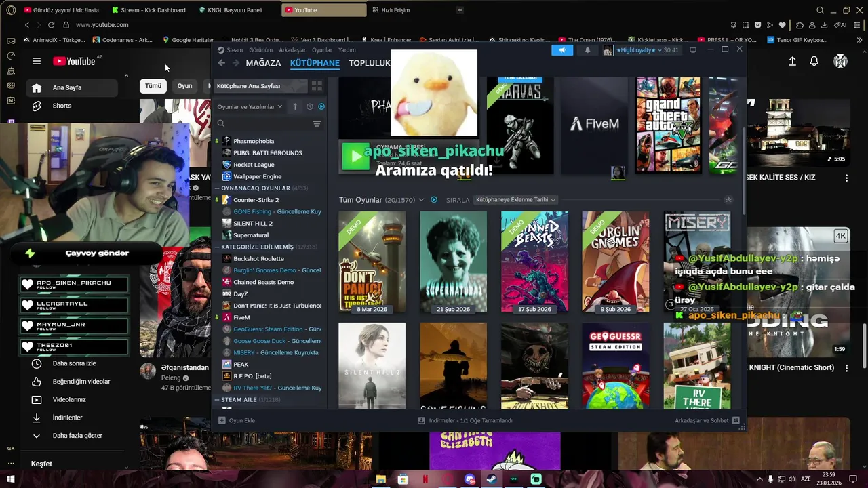Open Chained Beasts game cover
This screenshot has width=868, height=488.
534,262
